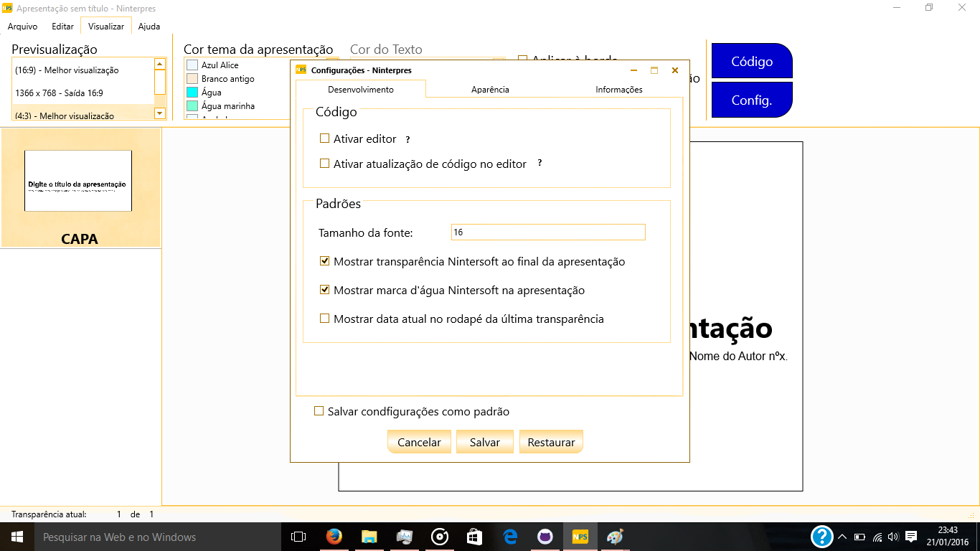Click preview list scroll down arrow
Viewport: 980px width, 551px height.
(160, 113)
